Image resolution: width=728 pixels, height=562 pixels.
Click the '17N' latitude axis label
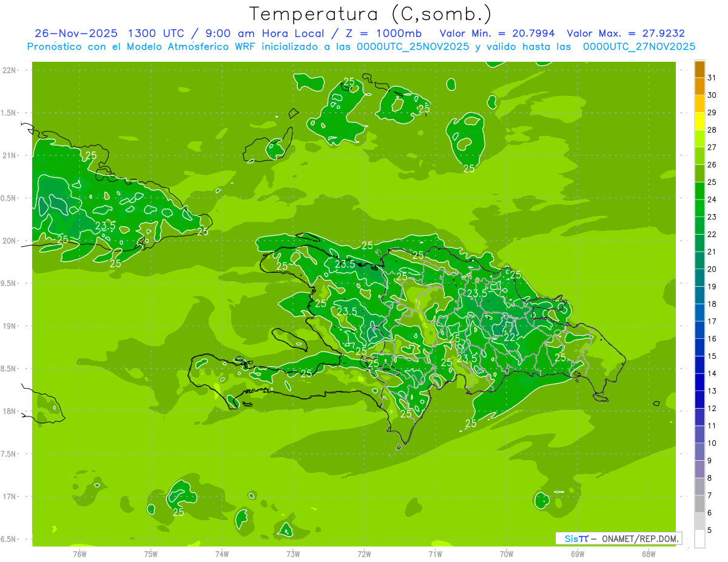(x=10, y=497)
